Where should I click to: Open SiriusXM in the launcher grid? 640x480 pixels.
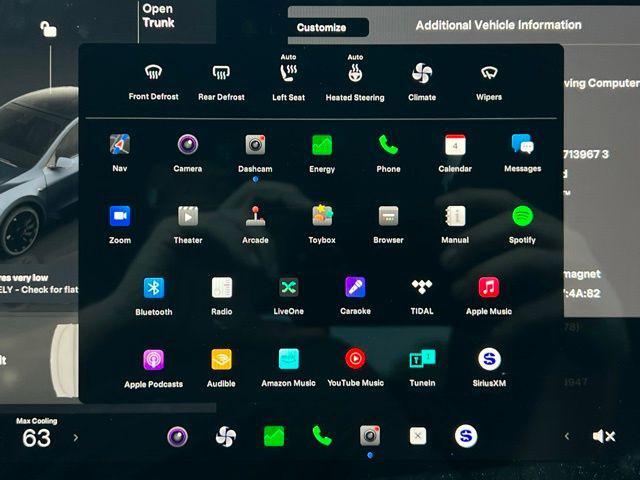tap(489, 359)
